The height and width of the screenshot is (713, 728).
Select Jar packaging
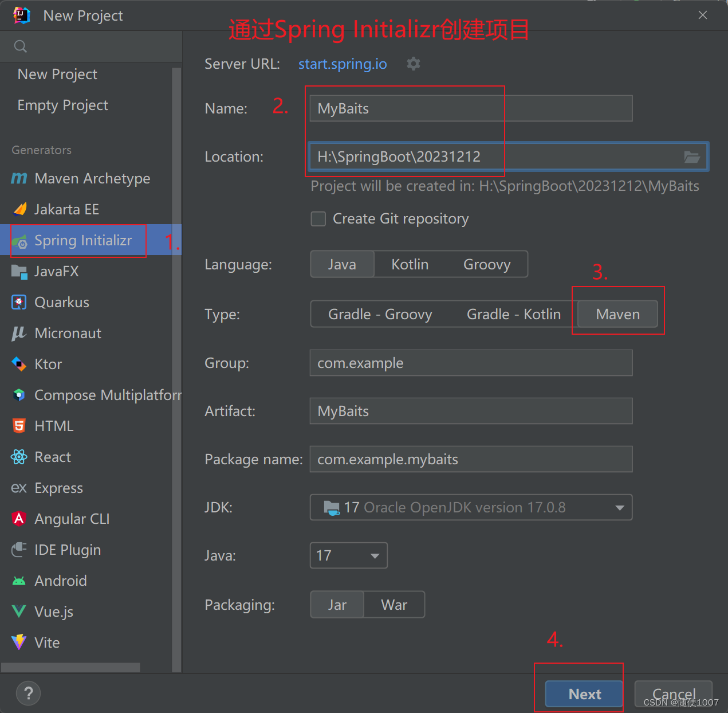pyautogui.click(x=337, y=605)
